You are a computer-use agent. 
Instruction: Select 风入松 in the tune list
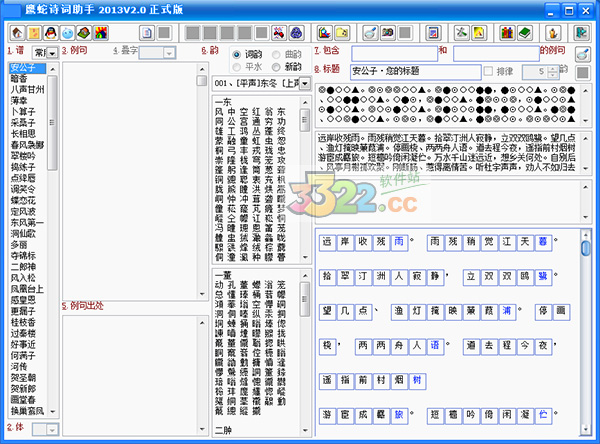23,278
